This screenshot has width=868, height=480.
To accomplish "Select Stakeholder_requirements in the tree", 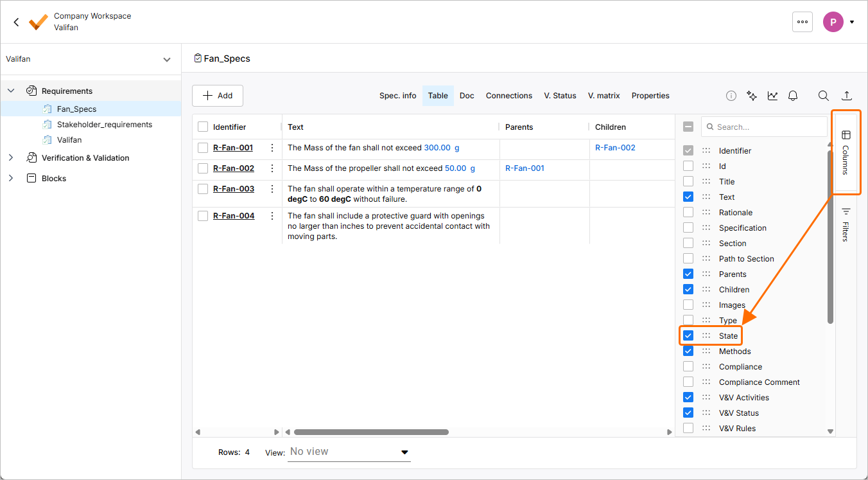I will [105, 125].
